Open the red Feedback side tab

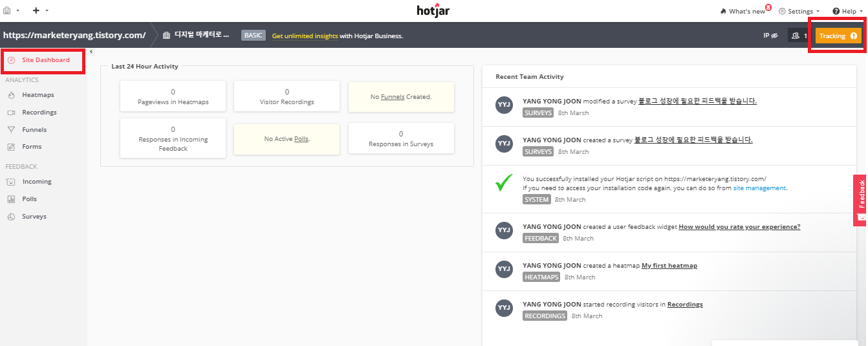coord(860,200)
